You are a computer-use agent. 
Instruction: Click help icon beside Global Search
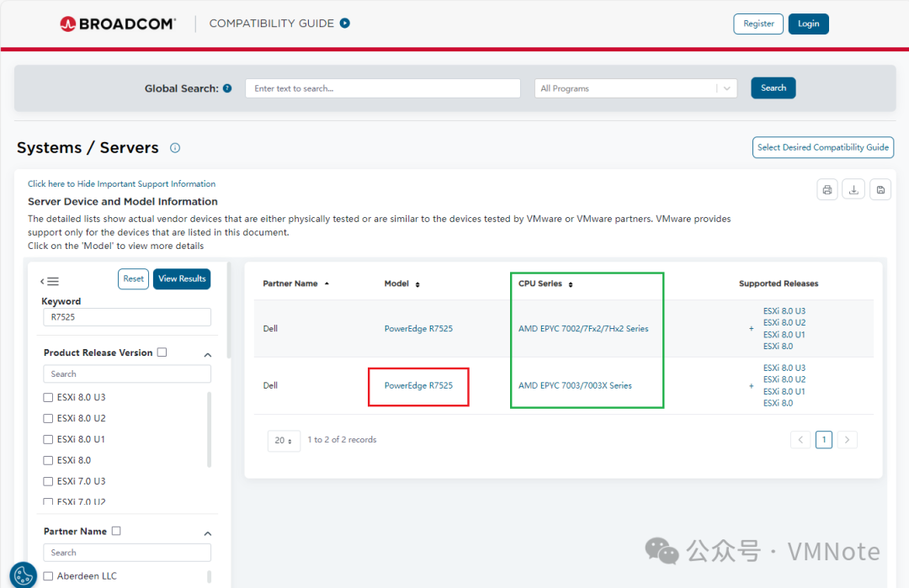tap(227, 88)
